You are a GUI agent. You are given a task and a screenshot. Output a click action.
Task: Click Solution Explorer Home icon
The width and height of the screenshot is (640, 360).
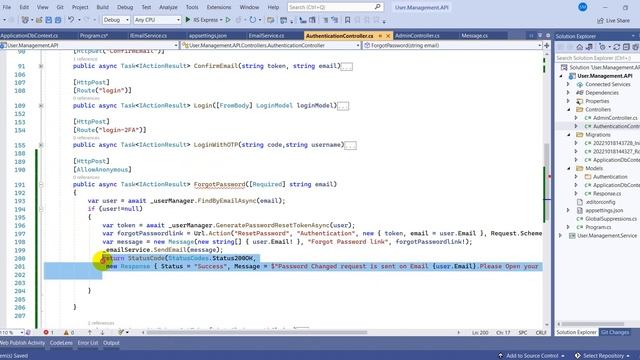pyautogui.click(x=580, y=47)
